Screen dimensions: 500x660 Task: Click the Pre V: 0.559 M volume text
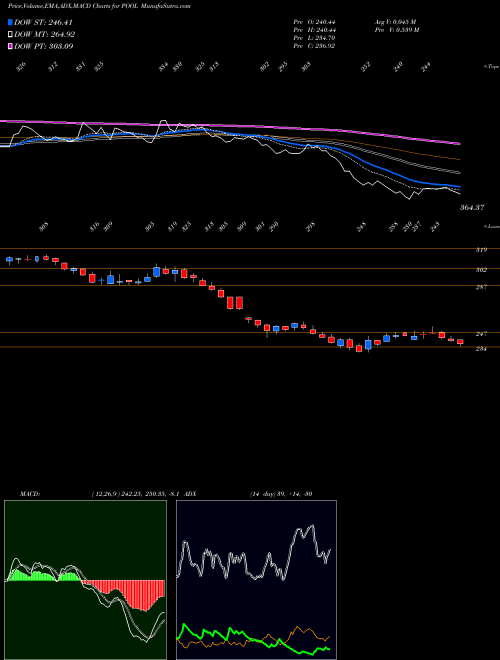click(x=396, y=30)
